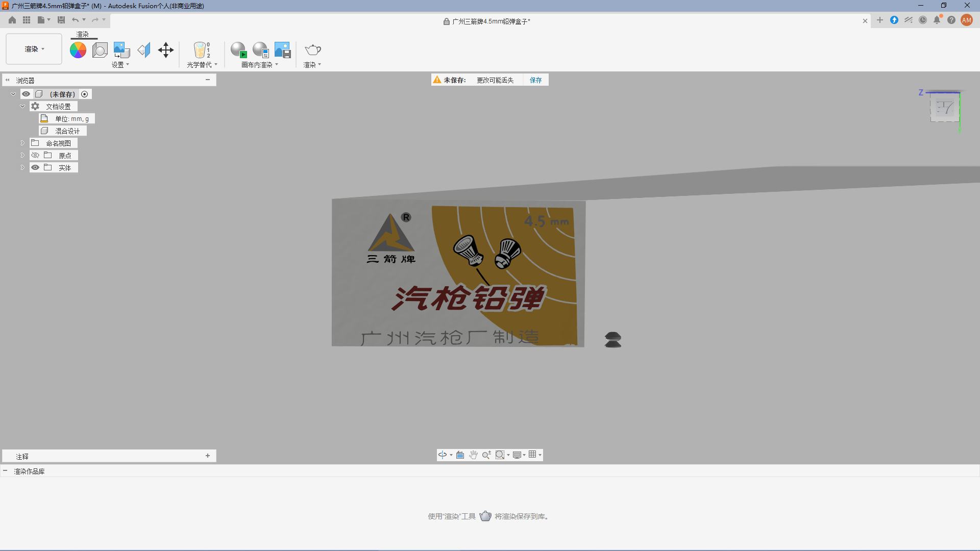Expand the 实体 folder
This screenshot has width=980, height=551.
pos(22,167)
